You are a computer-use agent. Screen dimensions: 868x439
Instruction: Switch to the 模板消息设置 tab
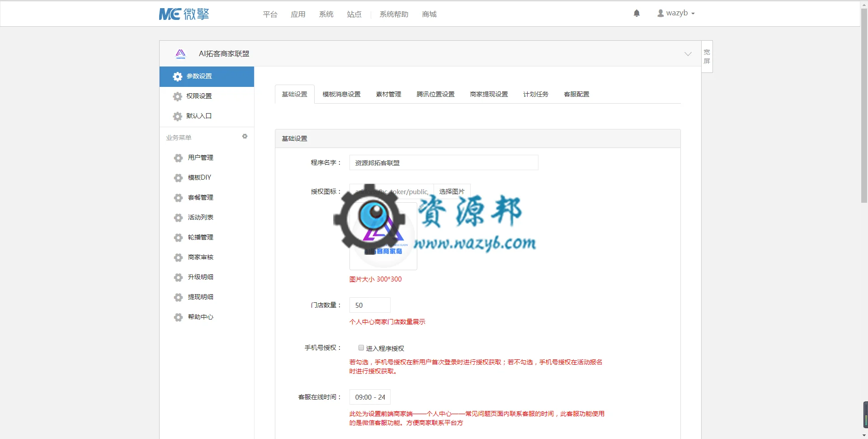coord(341,94)
